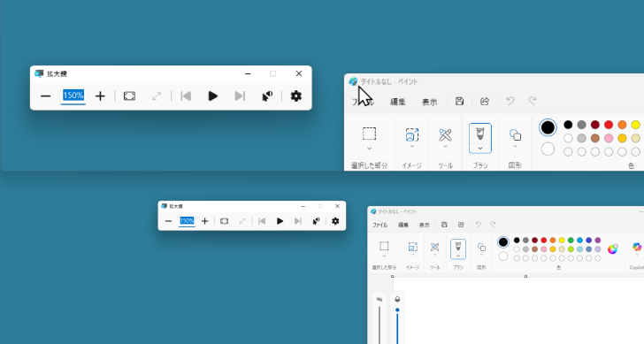Open settings gear in enlarged Magnifier toolbar
The width and height of the screenshot is (644, 344).
(296, 96)
